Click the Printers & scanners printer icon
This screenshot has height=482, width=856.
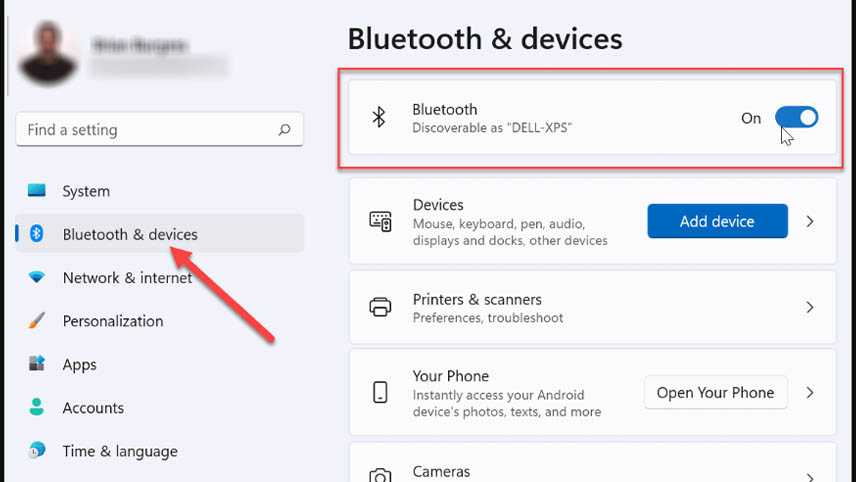(380, 307)
